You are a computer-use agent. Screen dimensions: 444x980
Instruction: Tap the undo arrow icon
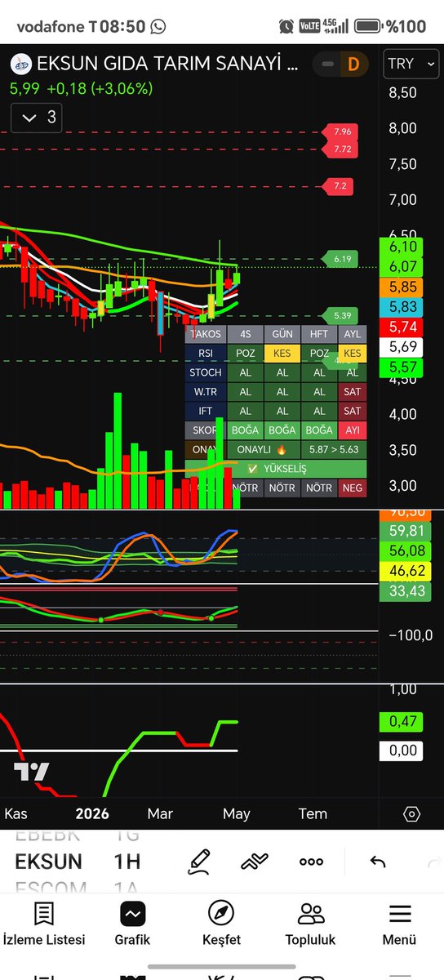point(377,862)
